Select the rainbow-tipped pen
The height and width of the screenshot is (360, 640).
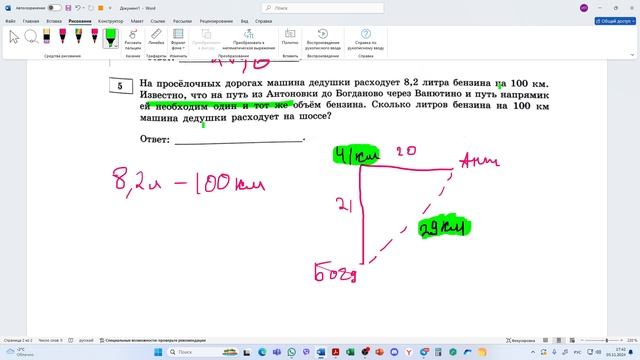(x=78, y=36)
